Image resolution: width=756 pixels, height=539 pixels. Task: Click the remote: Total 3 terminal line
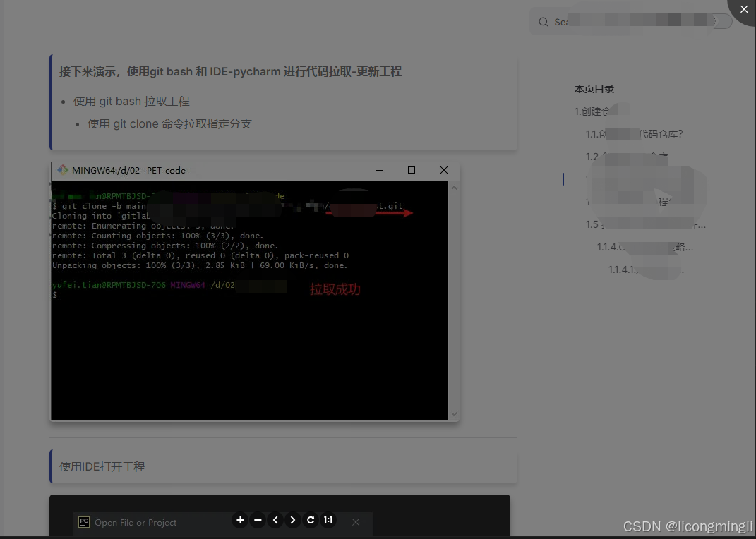tap(200, 255)
